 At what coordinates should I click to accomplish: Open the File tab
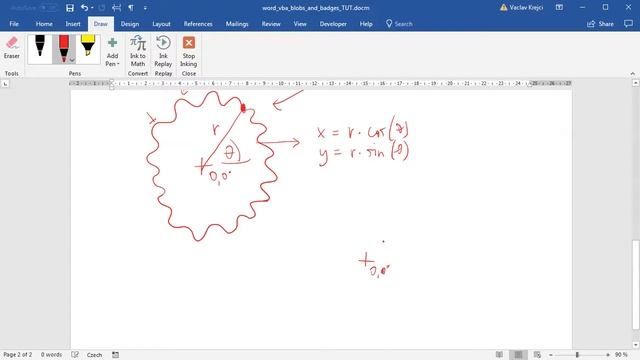point(14,24)
